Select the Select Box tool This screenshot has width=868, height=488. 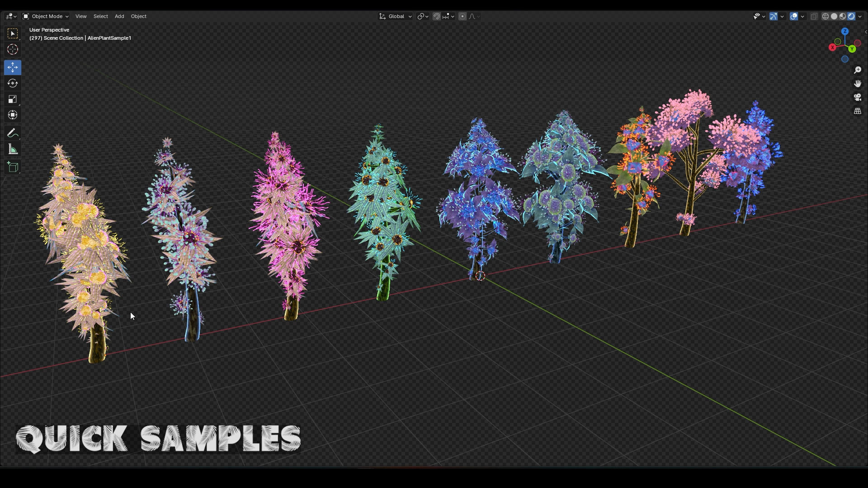[x=13, y=33]
